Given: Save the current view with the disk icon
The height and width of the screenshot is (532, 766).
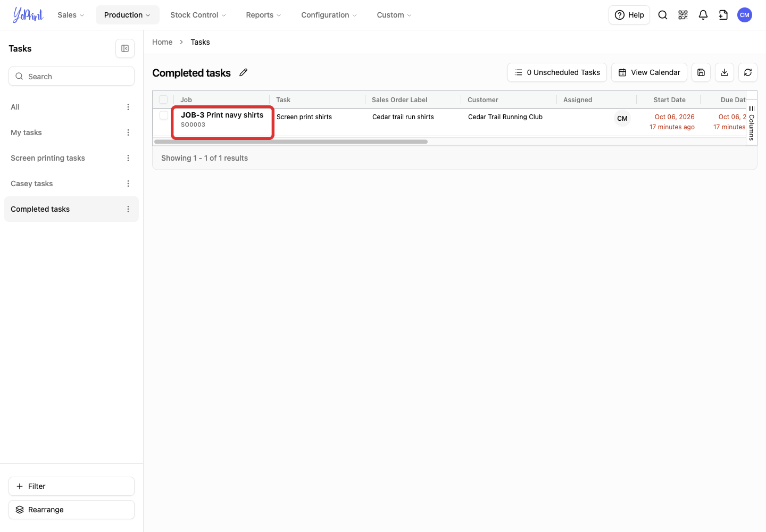Looking at the screenshot, I should click(701, 72).
